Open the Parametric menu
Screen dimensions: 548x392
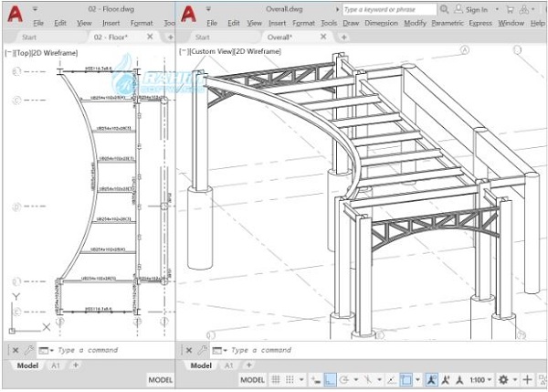pos(447,23)
